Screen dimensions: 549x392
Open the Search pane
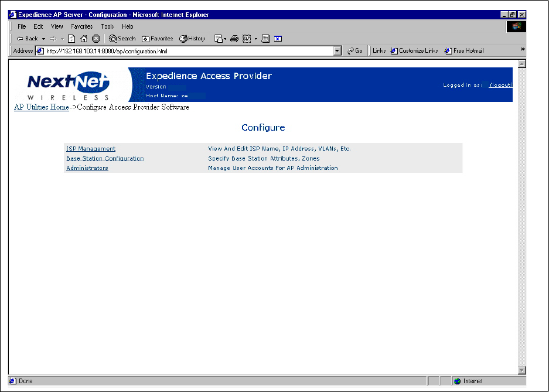(x=122, y=39)
